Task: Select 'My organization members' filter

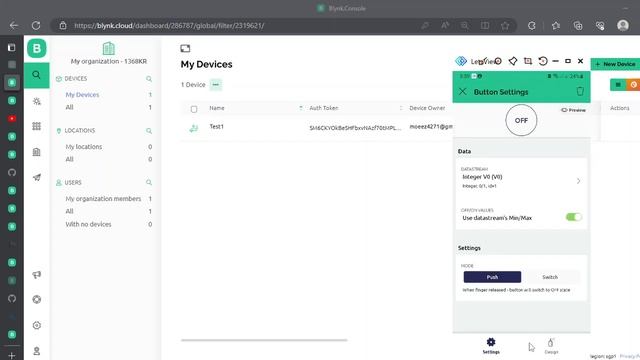Action: (103, 199)
